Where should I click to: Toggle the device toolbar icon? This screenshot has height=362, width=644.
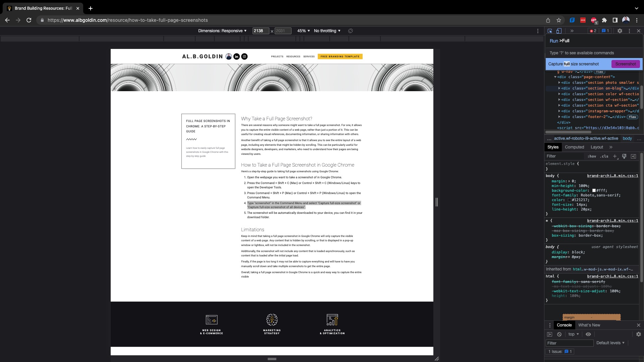(559, 31)
